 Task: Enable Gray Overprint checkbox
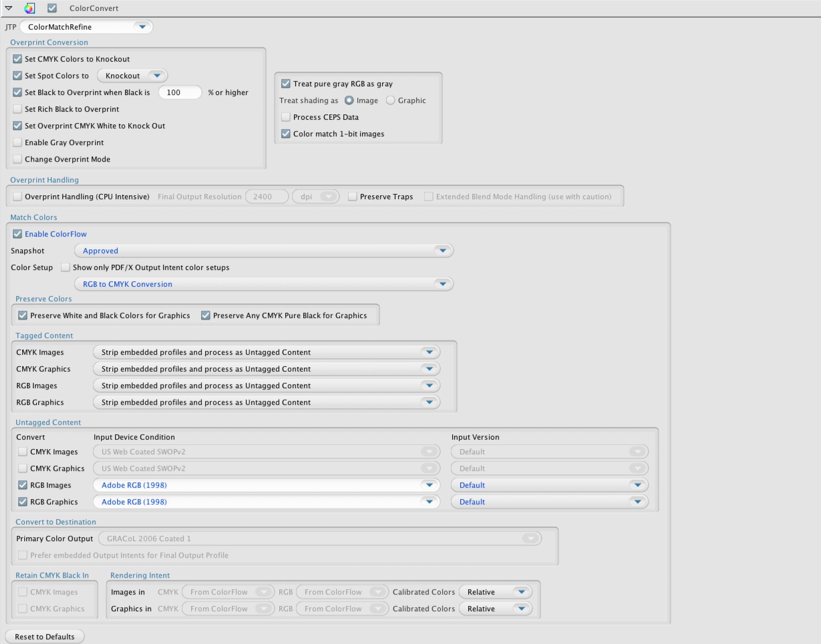pos(17,142)
